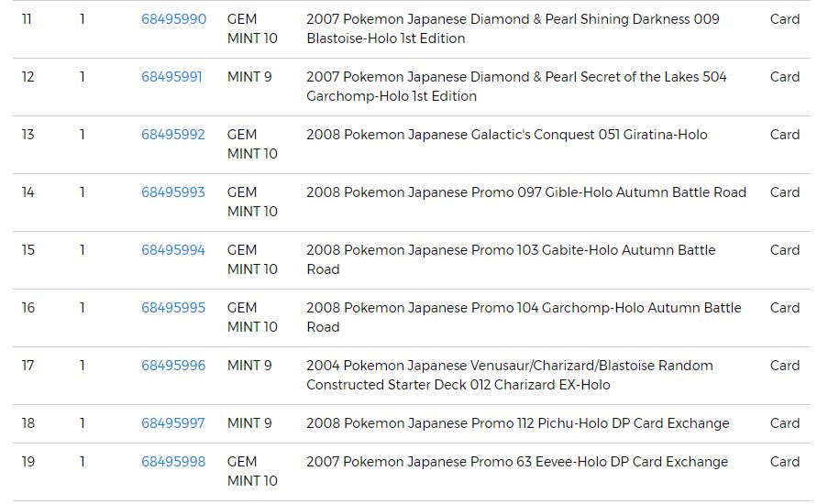
Task: Open cert link 68495994
Action: pyautogui.click(x=173, y=250)
